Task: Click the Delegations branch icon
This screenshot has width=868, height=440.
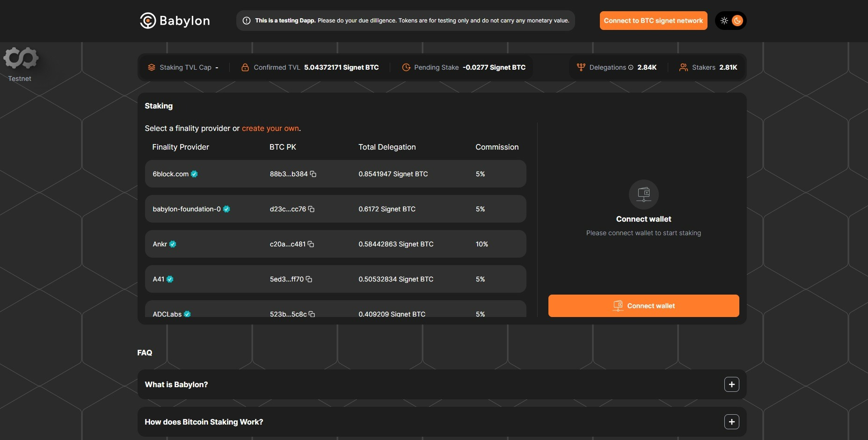Action: 581,67
